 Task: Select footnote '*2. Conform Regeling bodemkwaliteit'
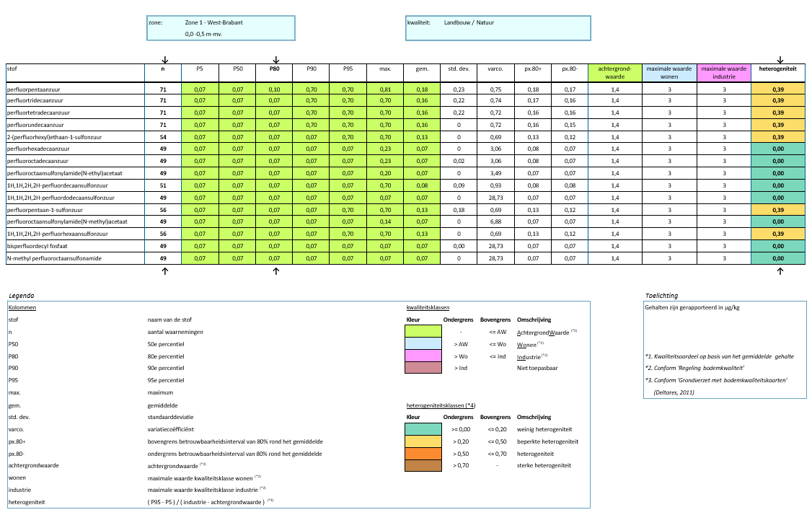coord(694,369)
